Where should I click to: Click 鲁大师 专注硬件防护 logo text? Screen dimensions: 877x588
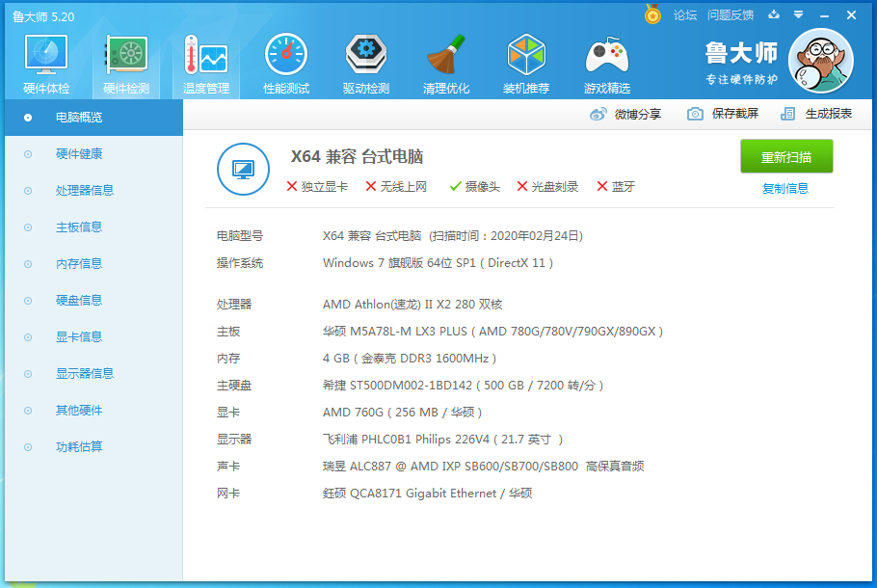pyautogui.click(x=740, y=64)
